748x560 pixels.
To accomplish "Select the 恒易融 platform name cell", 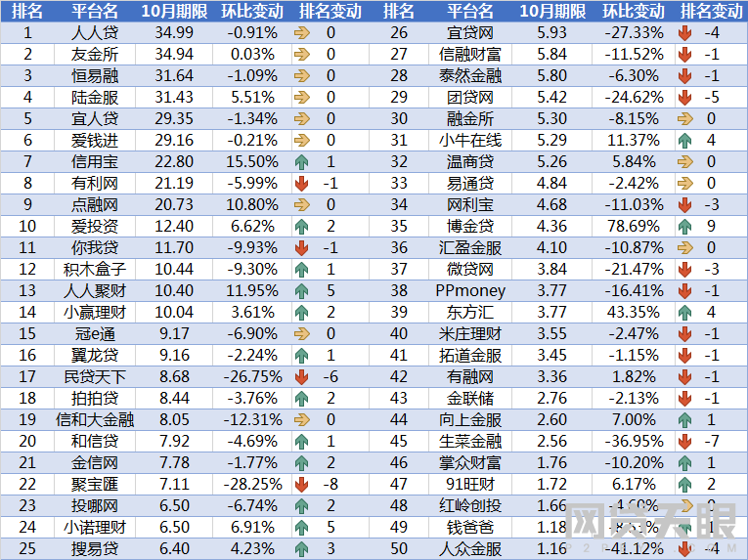I will point(95,76).
